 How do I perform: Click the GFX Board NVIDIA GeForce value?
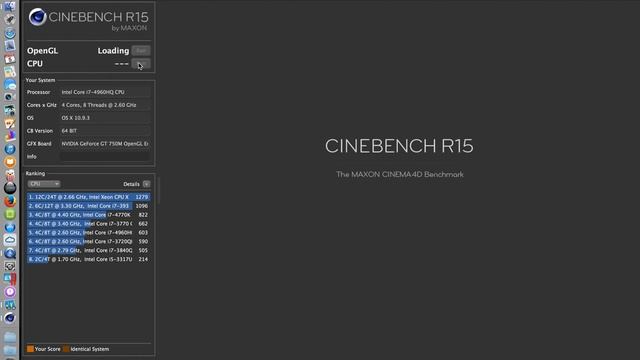coord(105,144)
